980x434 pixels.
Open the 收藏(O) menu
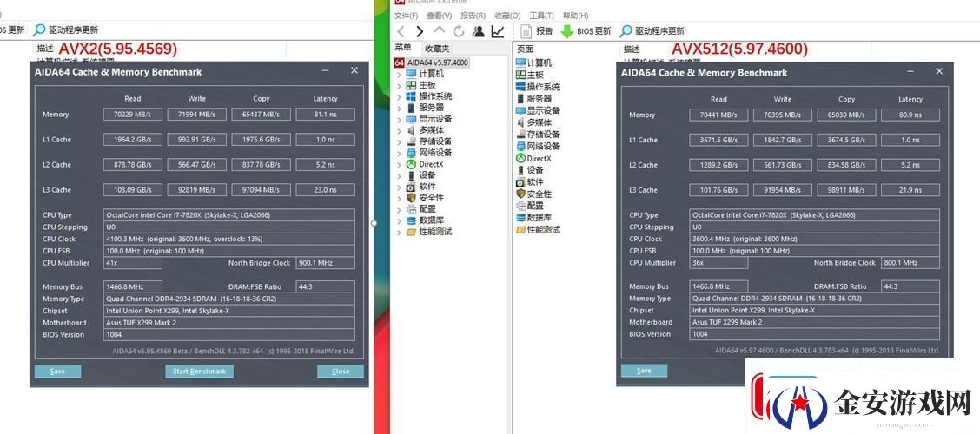pyautogui.click(x=507, y=16)
